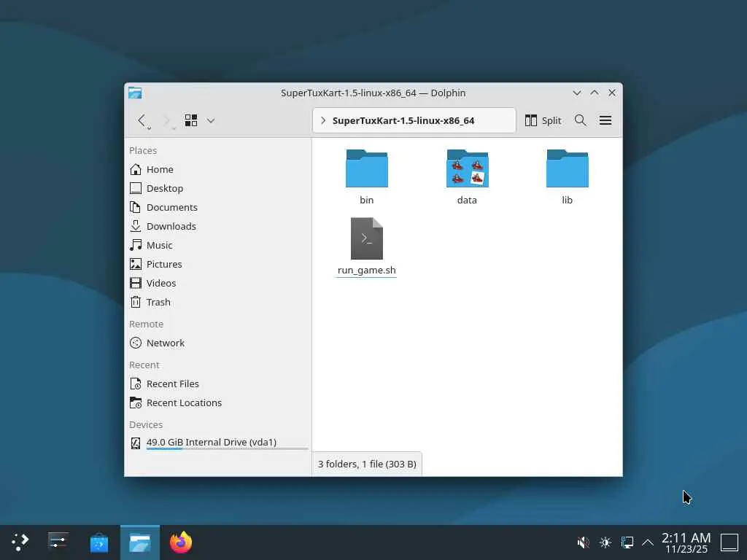The height and width of the screenshot is (560, 747).
Task: Open the view mode dropdown arrow
Action: click(211, 121)
